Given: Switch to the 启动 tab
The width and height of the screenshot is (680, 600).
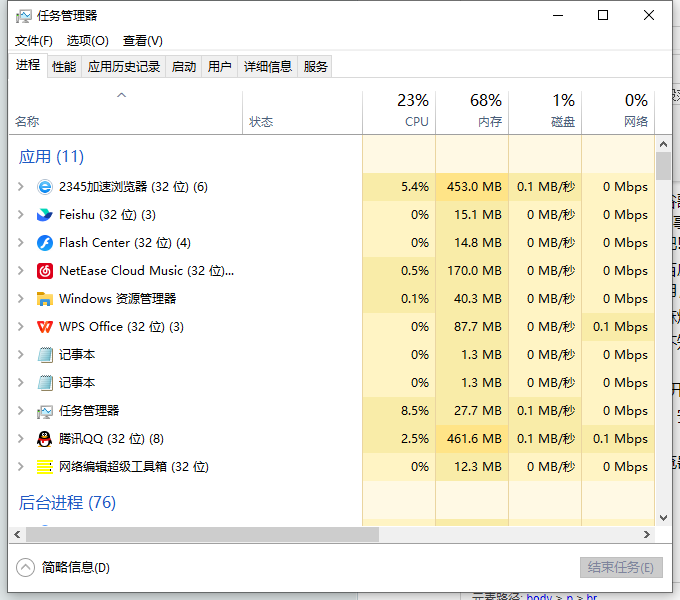Looking at the screenshot, I should 183,67.
